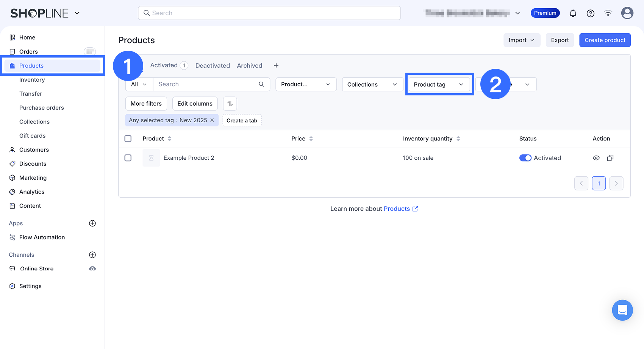The width and height of the screenshot is (644, 349).
Task: Open Inventory in the sidebar
Action: pos(32,80)
